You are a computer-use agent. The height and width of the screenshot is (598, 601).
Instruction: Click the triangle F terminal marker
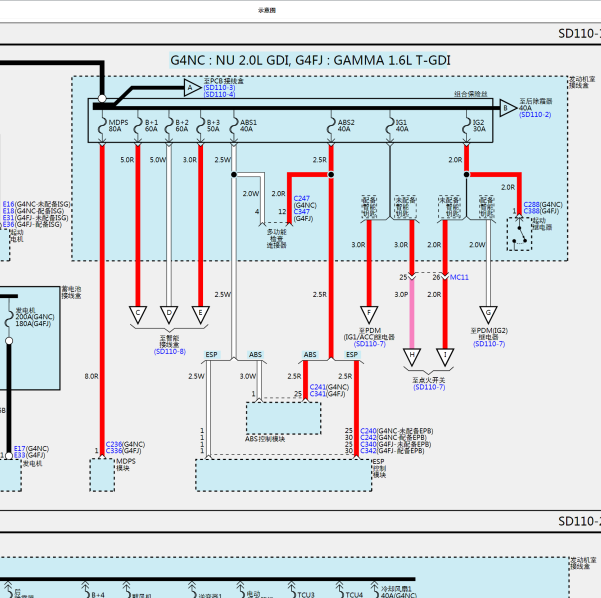369,315
